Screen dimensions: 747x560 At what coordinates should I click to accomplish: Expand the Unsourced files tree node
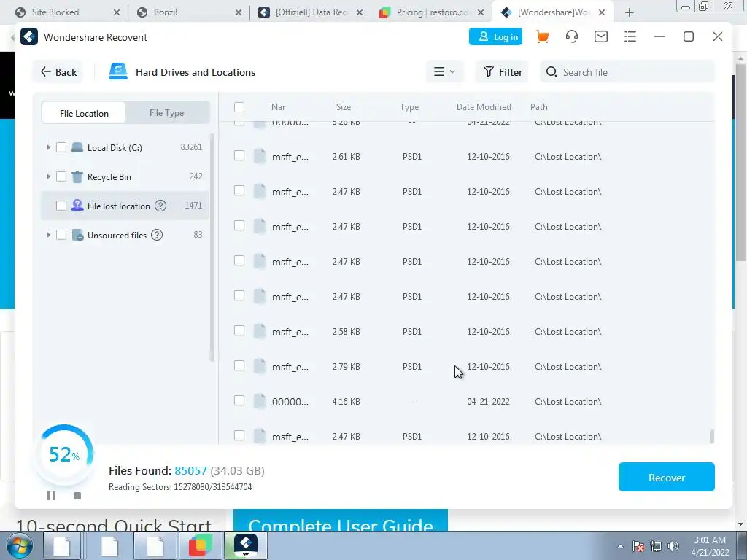tap(48, 235)
